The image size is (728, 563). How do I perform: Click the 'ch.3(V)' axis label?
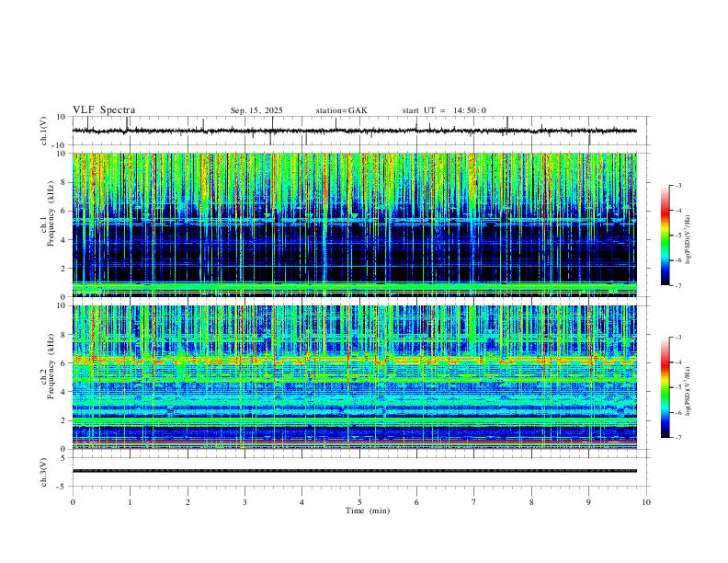[x=44, y=473]
